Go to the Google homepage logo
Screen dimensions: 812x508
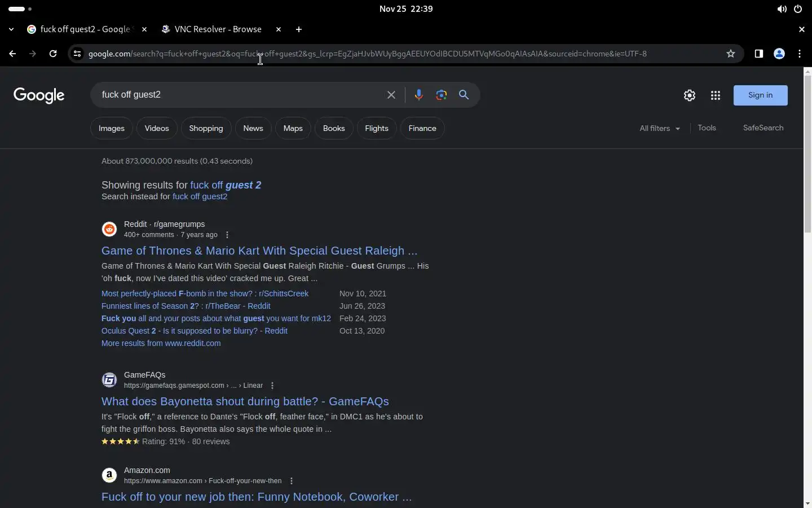point(39,95)
